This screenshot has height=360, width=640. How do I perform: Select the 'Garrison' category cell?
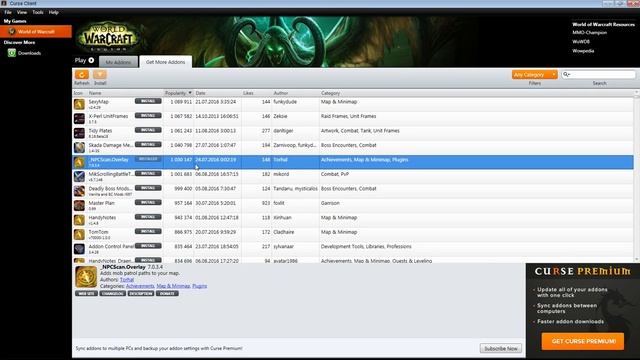coord(330,203)
